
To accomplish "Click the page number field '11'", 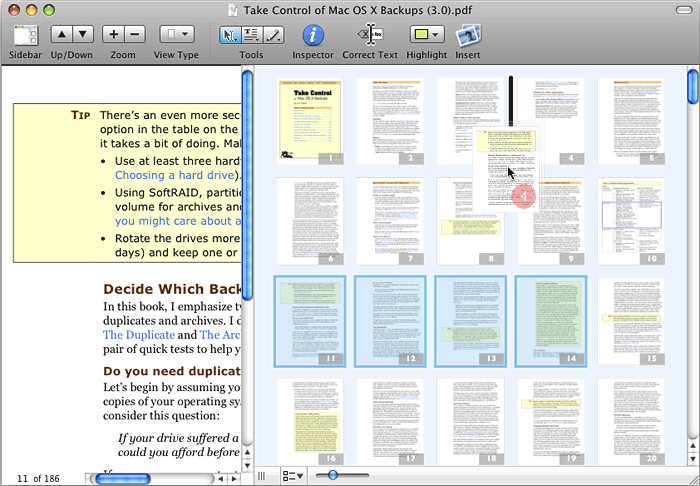I will (23, 479).
